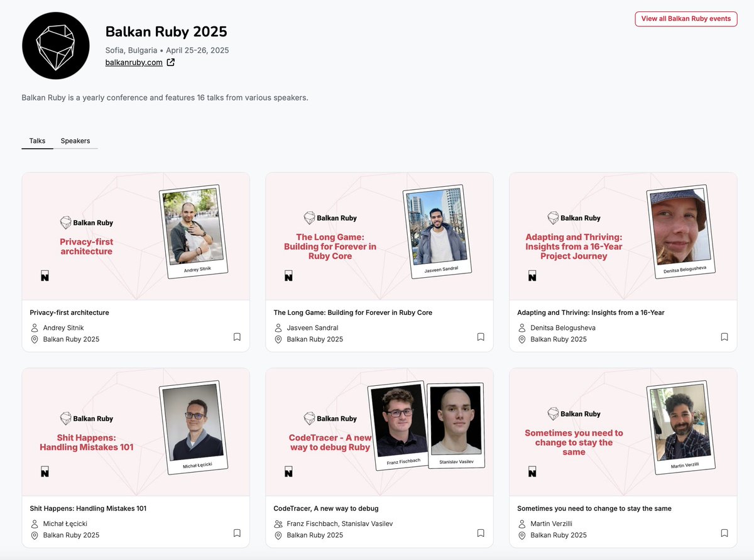Bookmark the Privacy-first architecture talk
754x560 pixels.
[237, 337]
